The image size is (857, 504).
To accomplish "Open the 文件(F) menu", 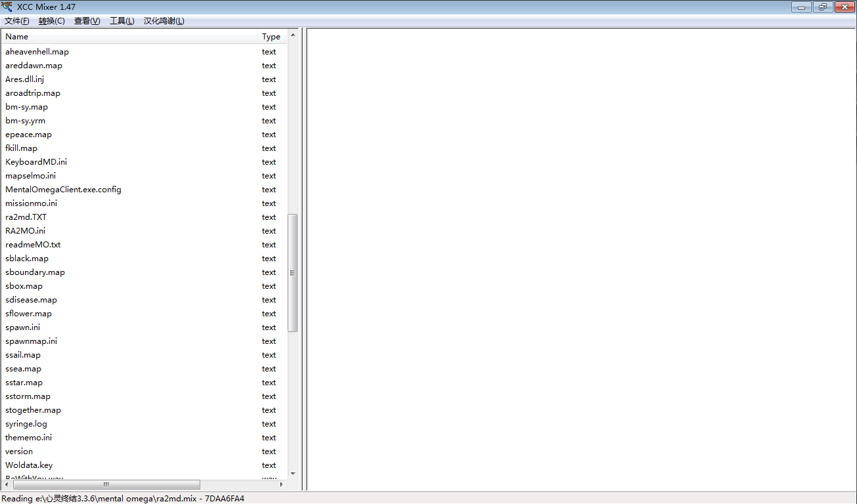I will point(16,21).
